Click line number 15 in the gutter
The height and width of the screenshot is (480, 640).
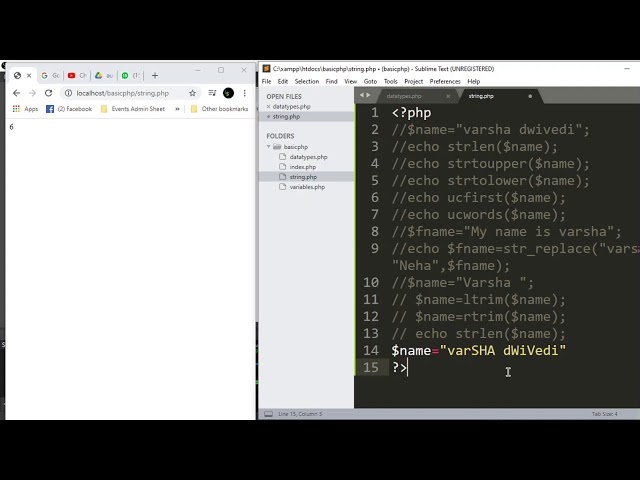371,367
